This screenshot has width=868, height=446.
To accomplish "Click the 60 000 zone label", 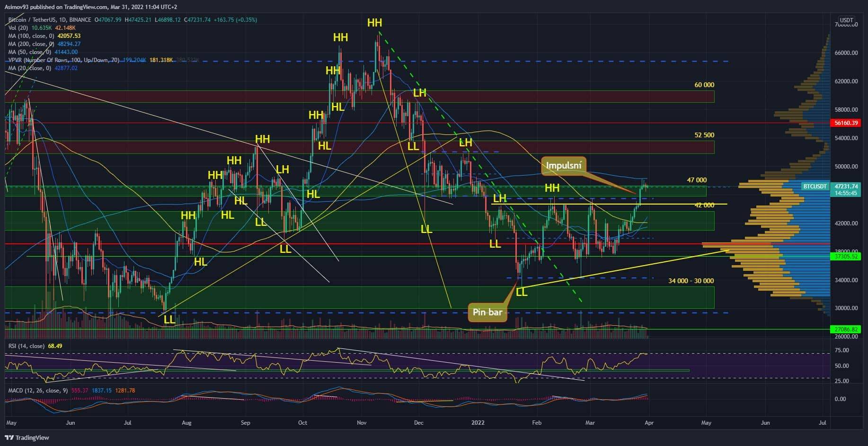I will click(x=704, y=85).
